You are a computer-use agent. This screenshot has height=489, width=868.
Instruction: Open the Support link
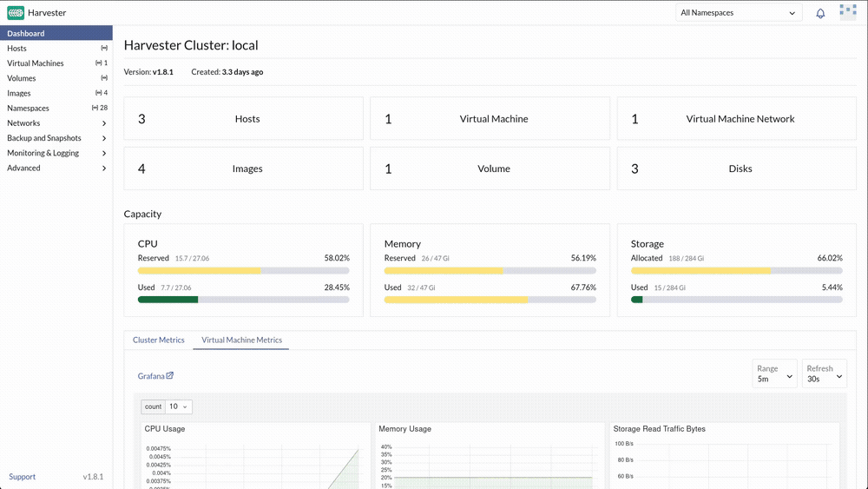(x=23, y=476)
